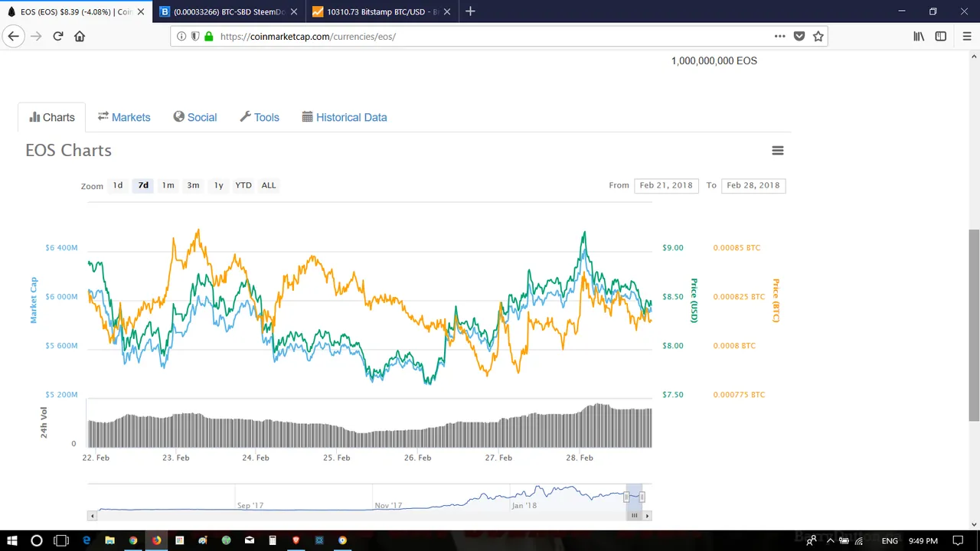Close the EOS CoinMarketCap tab
980x551 pixels.
pyautogui.click(x=140, y=11)
